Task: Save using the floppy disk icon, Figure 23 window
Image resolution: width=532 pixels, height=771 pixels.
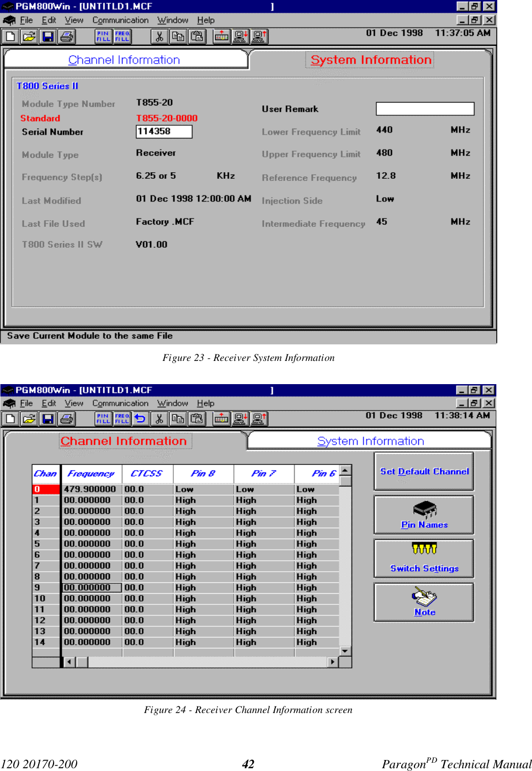Action: tap(48, 36)
